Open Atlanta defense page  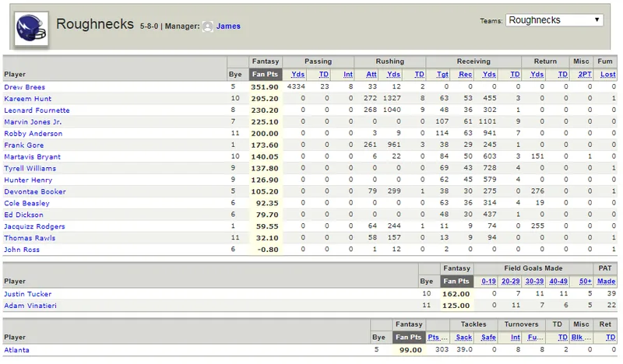point(16,350)
